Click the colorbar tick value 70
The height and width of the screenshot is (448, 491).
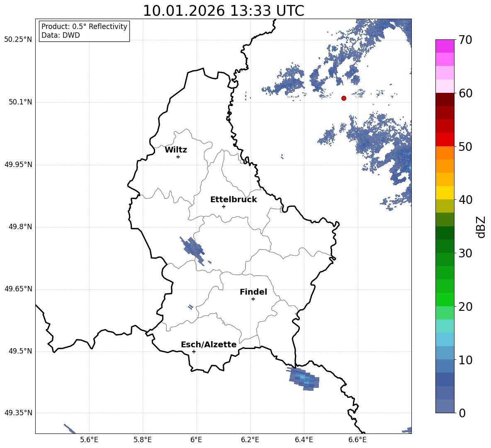465,40
